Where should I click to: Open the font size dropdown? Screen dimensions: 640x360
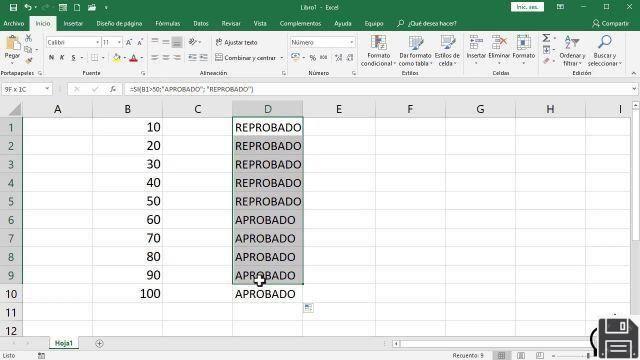(x=119, y=42)
